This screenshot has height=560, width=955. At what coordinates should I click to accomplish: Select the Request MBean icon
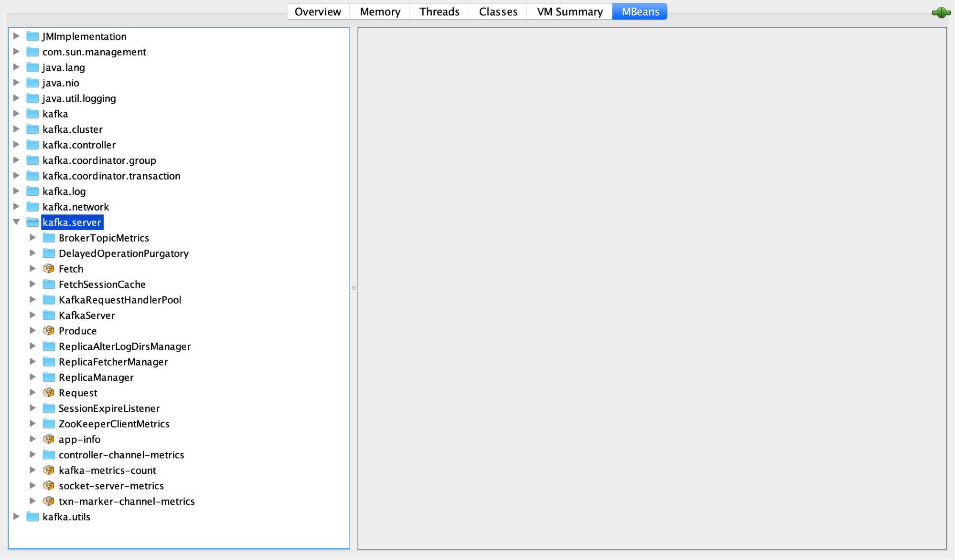[x=49, y=392]
